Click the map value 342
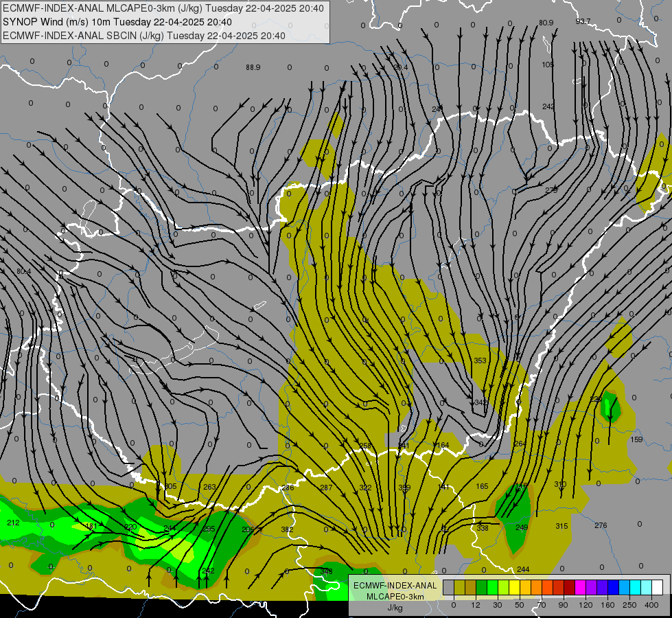 481,402
